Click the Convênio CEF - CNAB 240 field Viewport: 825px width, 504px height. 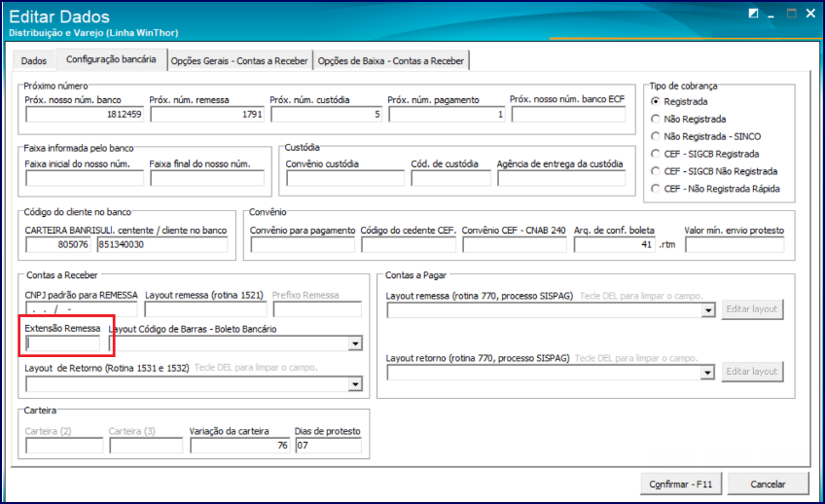[515, 244]
